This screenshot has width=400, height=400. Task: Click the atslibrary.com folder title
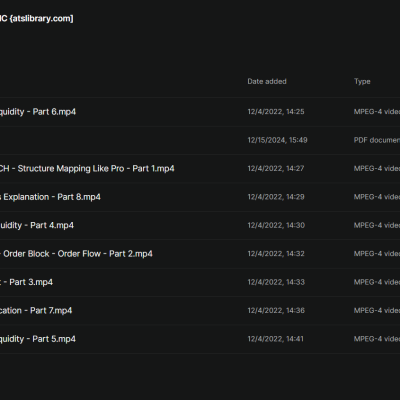(36, 18)
